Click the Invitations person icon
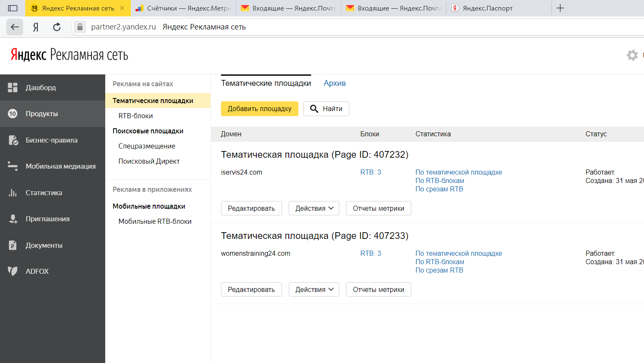The width and height of the screenshot is (644, 363). point(13,219)
